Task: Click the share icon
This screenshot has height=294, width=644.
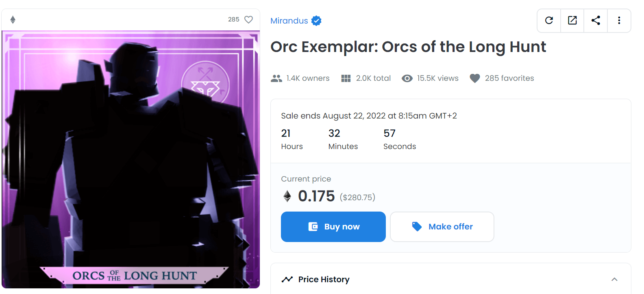Action: point(596,20)
